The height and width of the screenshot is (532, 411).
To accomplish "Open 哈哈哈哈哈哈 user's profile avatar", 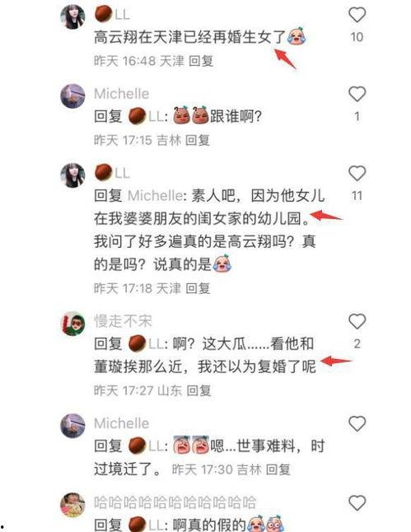I will [x=72, y=505].
